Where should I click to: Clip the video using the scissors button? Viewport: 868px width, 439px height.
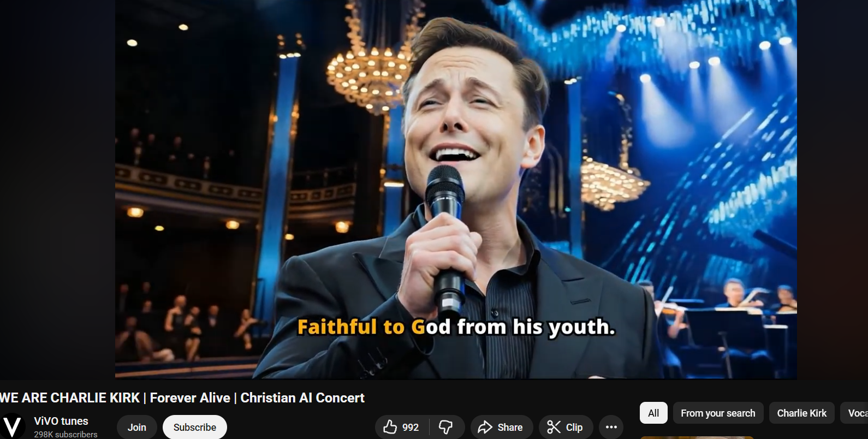pos(566,427)
